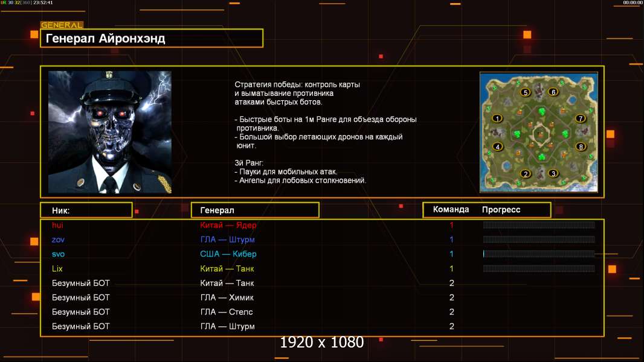This screenshot has height=362, width=644.
Task: Click team number 1 in svo's row
Action: [x=451, y=254]
